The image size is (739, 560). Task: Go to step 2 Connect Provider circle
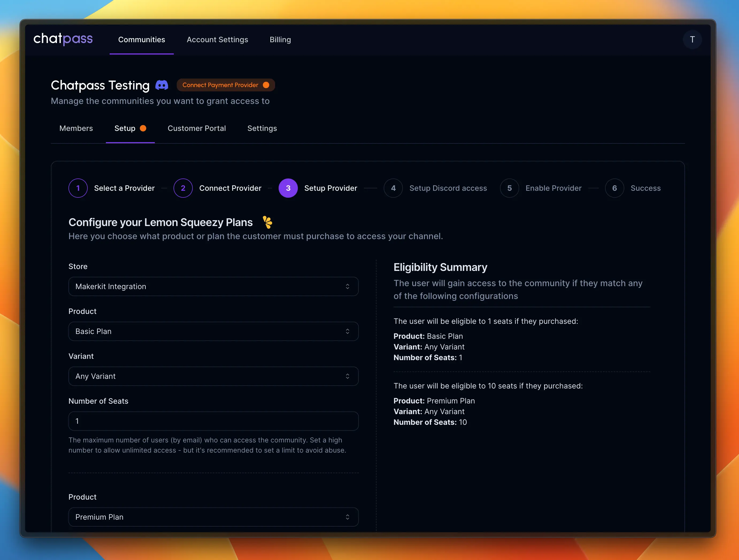click(183, 188)
